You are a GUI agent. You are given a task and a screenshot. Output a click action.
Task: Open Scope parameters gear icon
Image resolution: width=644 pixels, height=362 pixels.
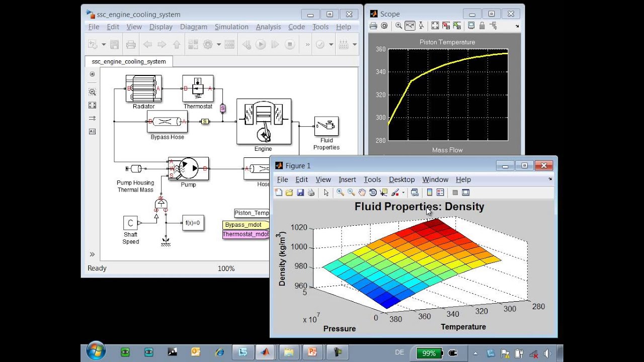384,26
